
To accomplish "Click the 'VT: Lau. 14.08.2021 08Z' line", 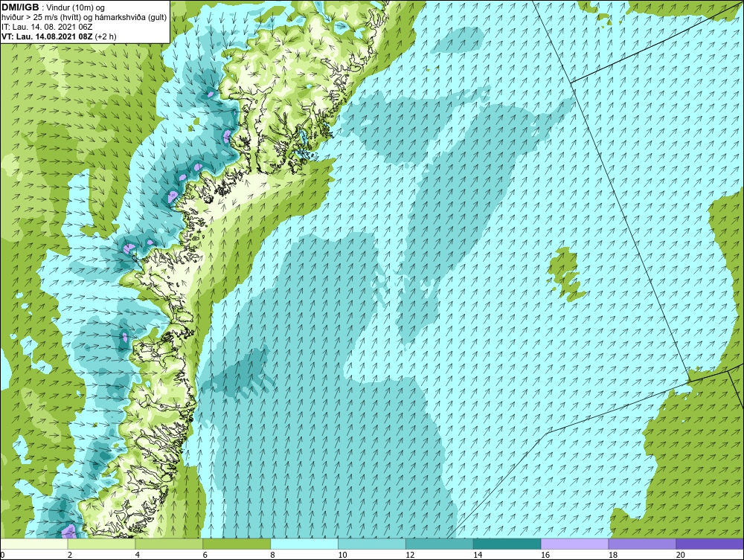I will (x=48, y=36).
